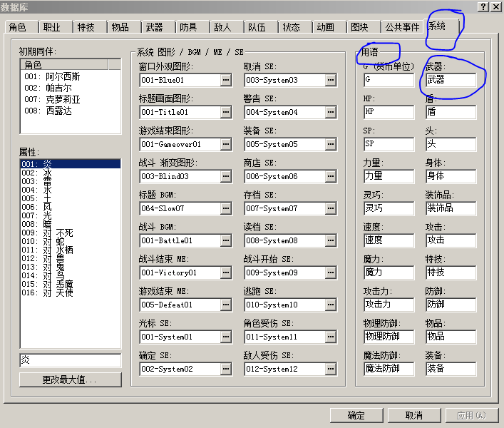Open the 武器 tab
Screen dimensions: 504x428
(158, 27)
